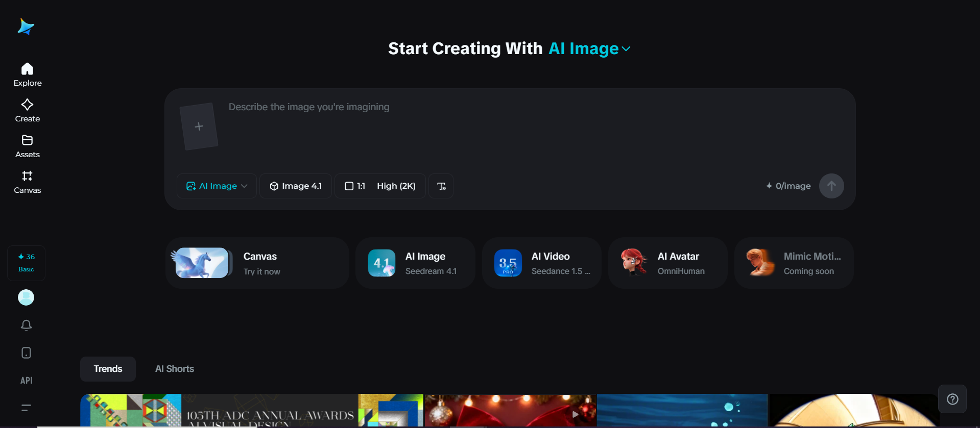
Task: Open the Explore home page
Action: pyautogui.click(x=28, y=75)
